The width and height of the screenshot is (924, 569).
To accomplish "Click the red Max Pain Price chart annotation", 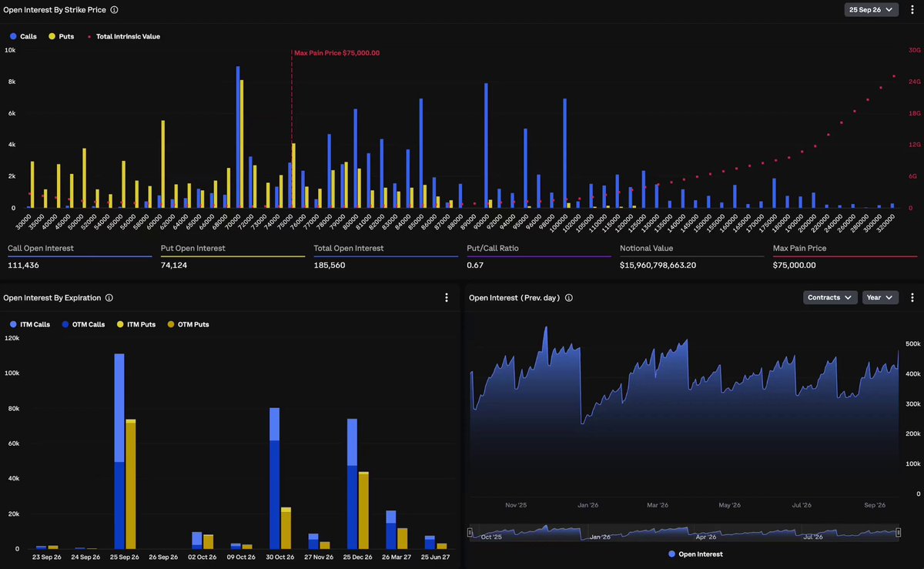I will coord(336,53).
